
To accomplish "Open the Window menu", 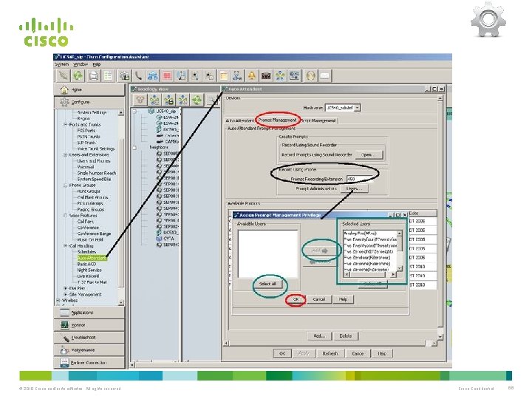I will click(81, 64).
